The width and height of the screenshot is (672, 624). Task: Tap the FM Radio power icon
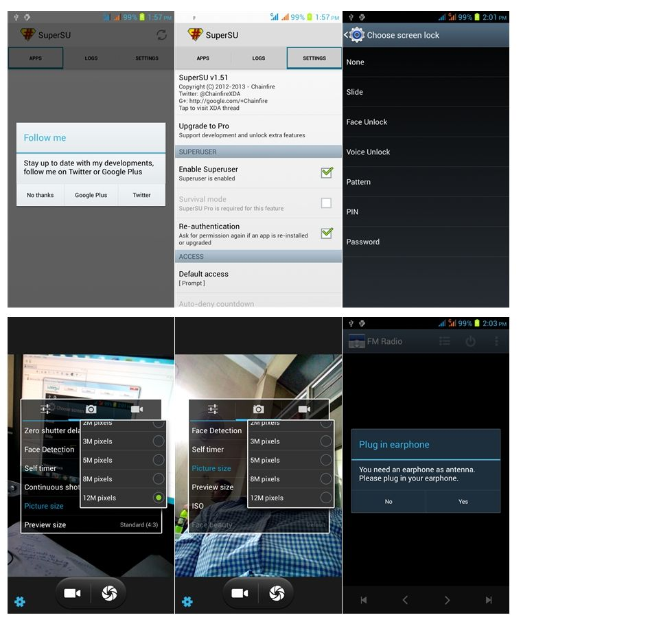point(471,341)
